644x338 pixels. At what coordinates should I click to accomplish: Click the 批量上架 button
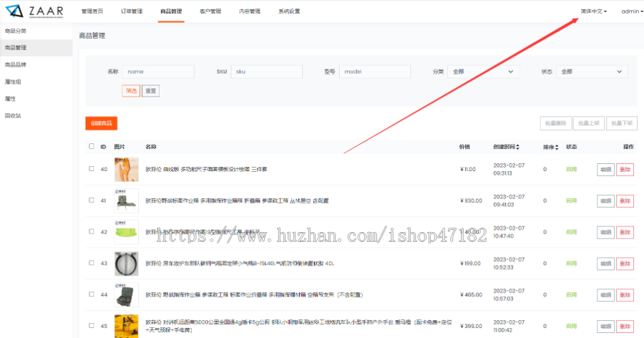589,123
